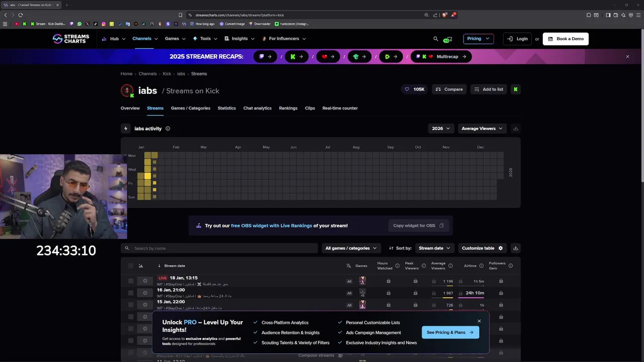Open the browser hamburger menu
Image resolution: width=644 pixels, height=362 pixels.
point(638,15)
